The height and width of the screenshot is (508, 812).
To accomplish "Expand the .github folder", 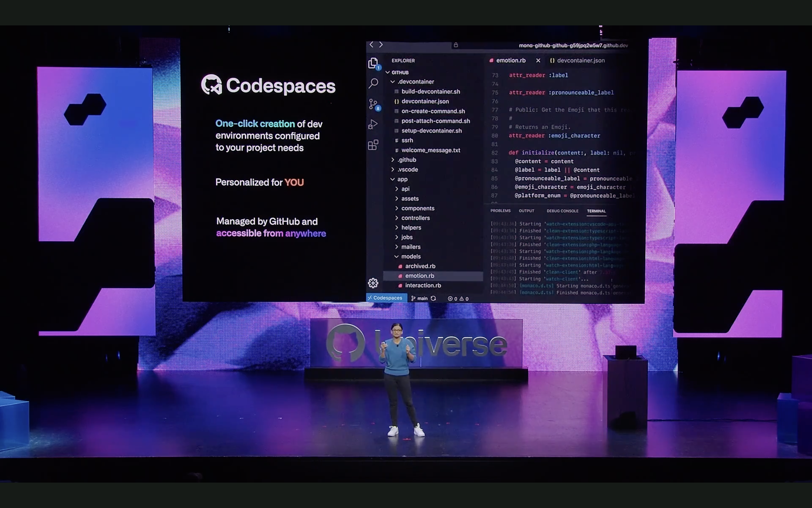I will point(403,160).
